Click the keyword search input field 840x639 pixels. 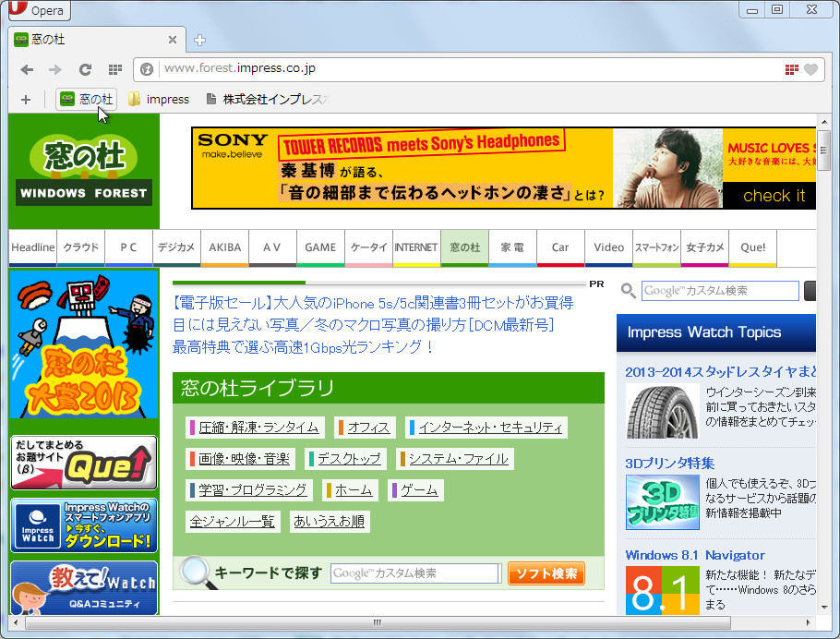point(414,573)
